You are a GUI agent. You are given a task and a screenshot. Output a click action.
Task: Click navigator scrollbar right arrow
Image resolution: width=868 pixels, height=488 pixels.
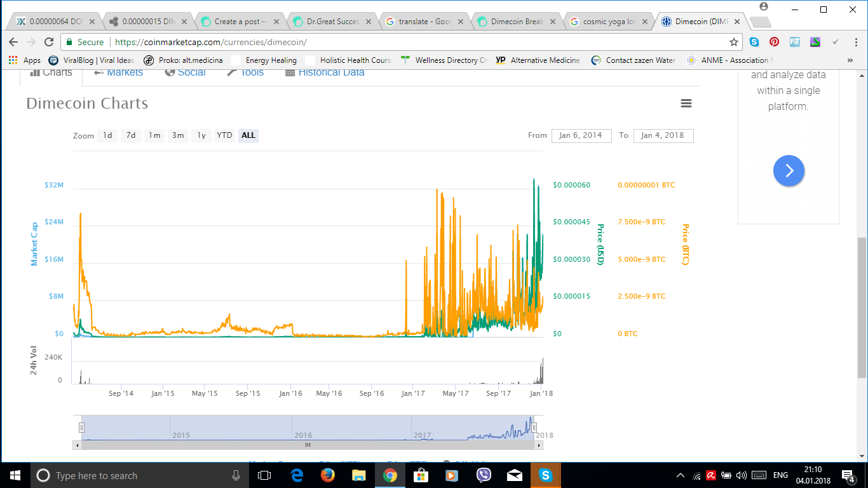click(x=539, y=445)
